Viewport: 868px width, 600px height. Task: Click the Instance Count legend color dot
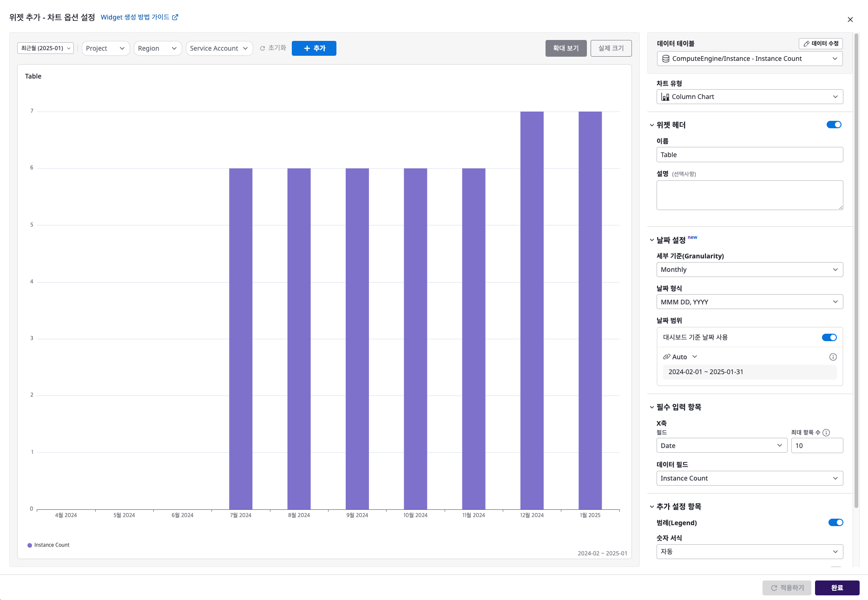pyautogui.click(x=30, y=545)
